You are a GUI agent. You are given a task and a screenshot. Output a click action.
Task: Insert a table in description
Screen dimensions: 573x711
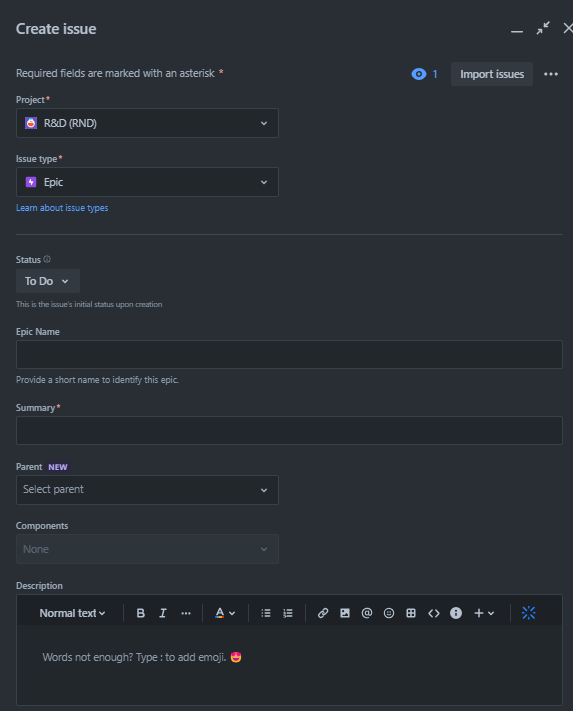411,613
